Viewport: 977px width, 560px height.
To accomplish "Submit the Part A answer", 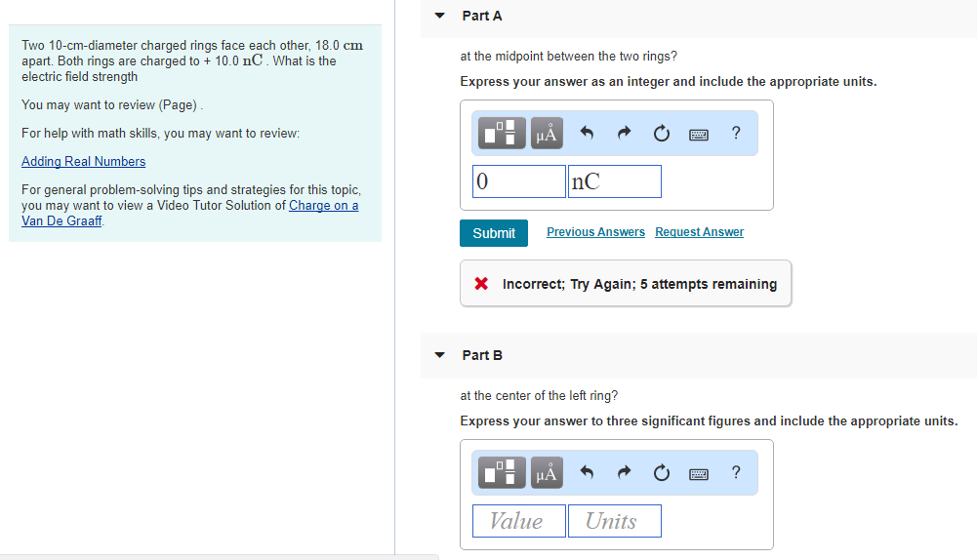I will pos(494,233).
